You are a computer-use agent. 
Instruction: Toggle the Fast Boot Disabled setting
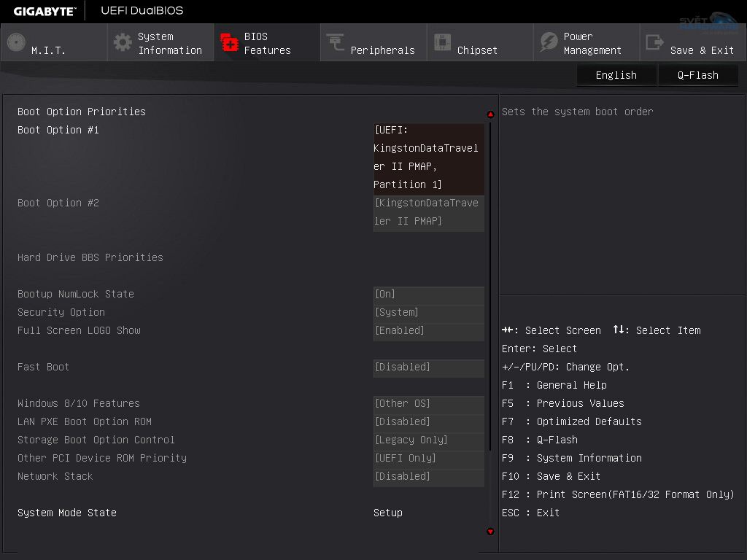pos(428,367)
